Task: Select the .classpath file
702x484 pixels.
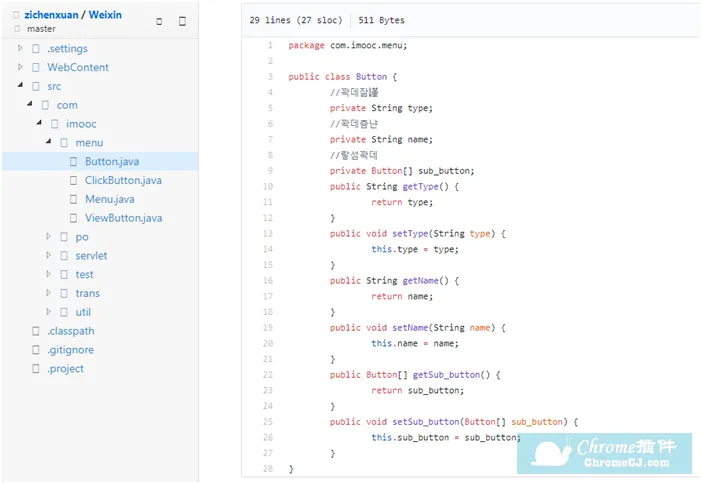Action: (71, 331)
